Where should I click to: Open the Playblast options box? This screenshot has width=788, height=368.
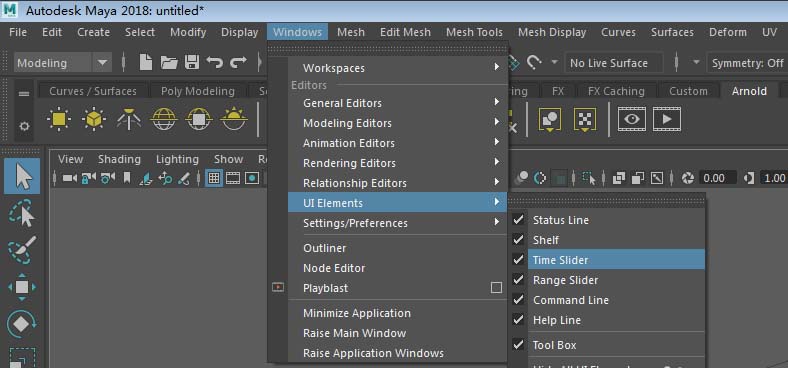point(497,288)
